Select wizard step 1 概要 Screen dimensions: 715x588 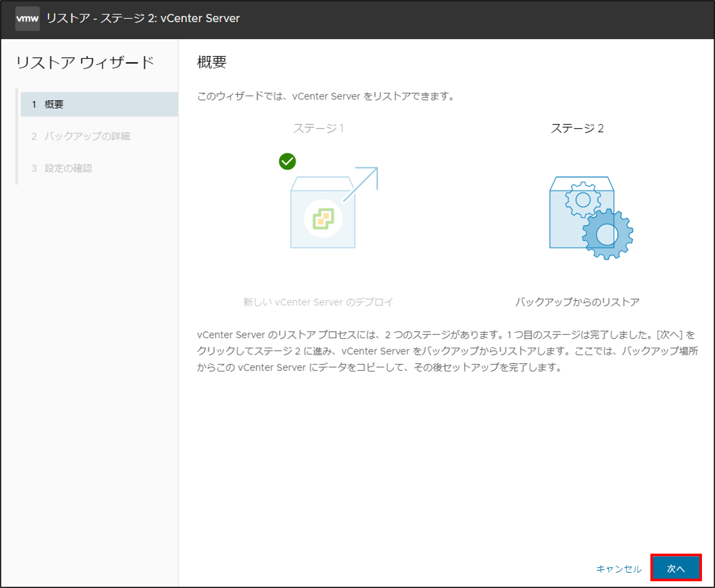click(99, 104)
